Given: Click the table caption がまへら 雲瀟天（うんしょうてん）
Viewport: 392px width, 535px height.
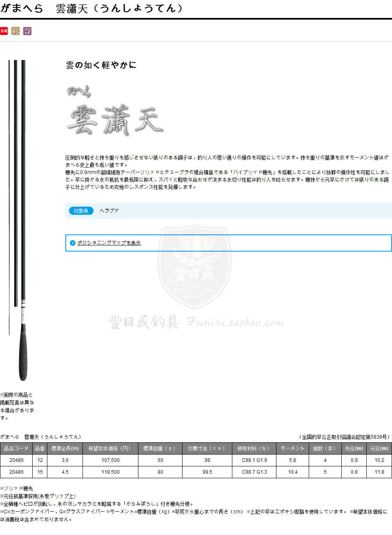Looking at the screenshot, I should (41, 437).
